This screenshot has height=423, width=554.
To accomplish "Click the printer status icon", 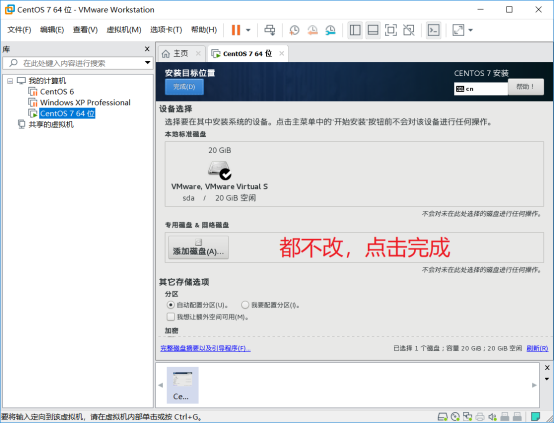I will 480,417.
